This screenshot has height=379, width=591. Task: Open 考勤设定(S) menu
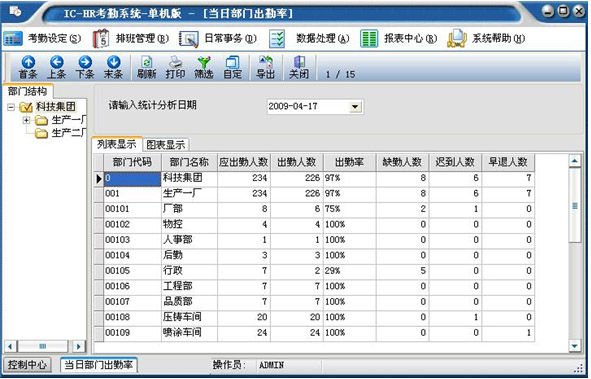(42, 38)
